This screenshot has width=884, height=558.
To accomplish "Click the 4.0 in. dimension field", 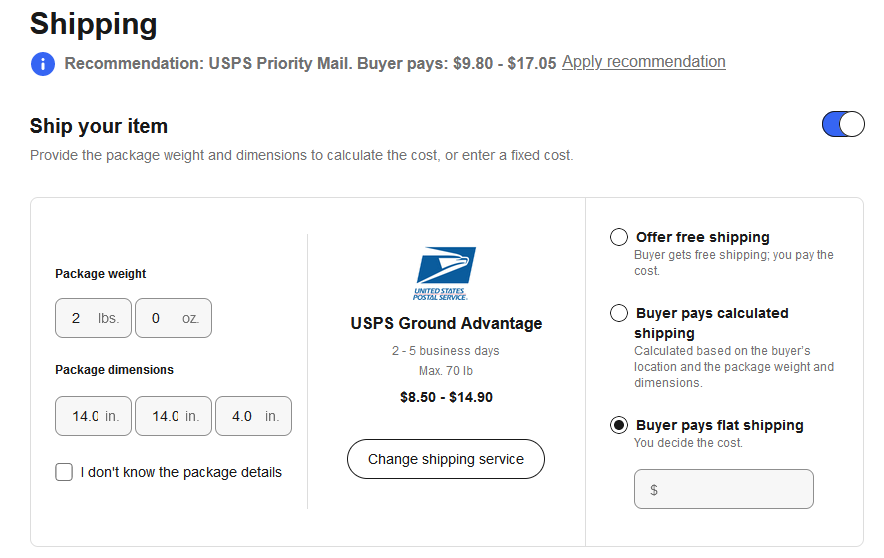I will [x=254, y=416].
